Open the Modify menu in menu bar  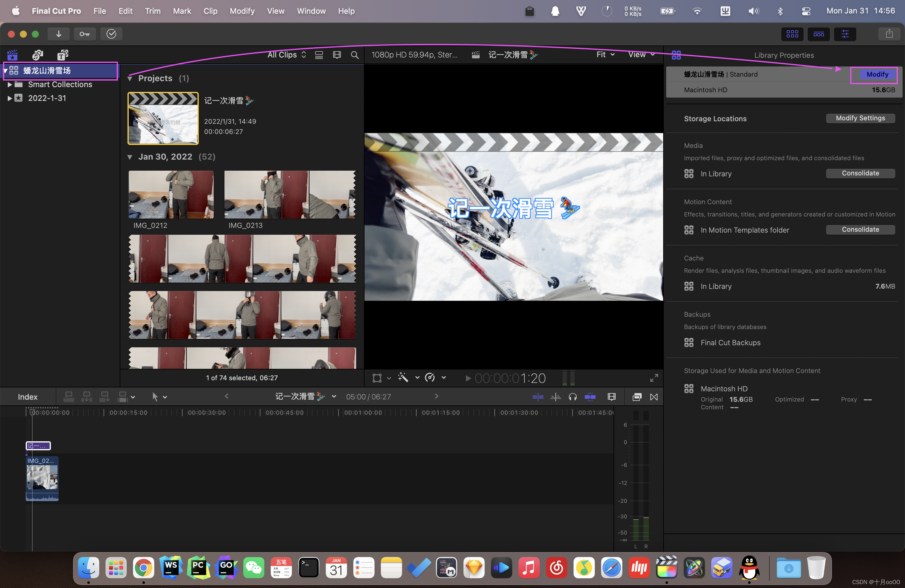[242, 11]
